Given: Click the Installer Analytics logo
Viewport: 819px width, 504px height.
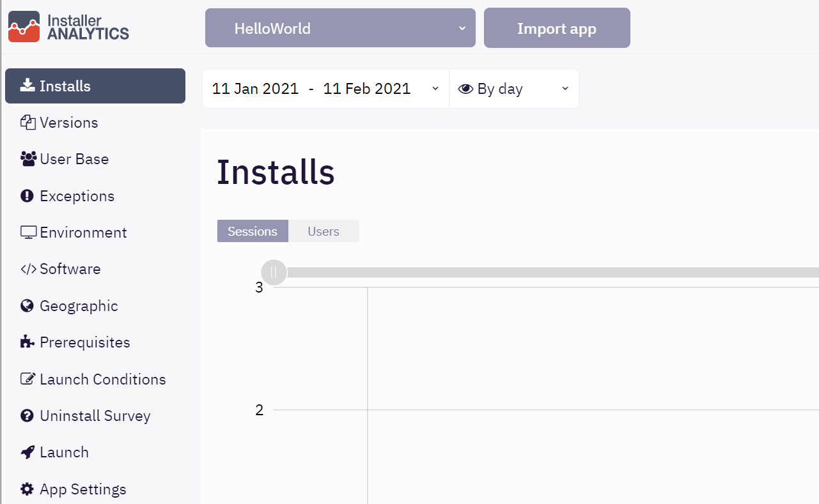Looking at the screenshot, I should (68, 26).
